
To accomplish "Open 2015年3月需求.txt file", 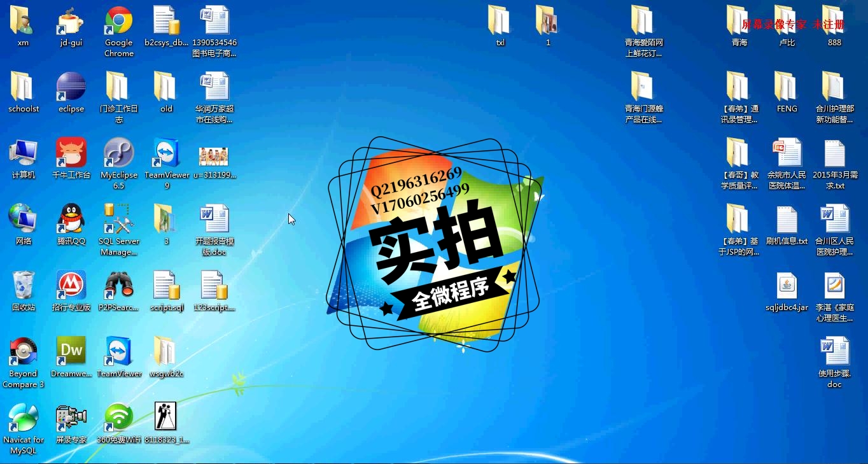I will [834, 153].
